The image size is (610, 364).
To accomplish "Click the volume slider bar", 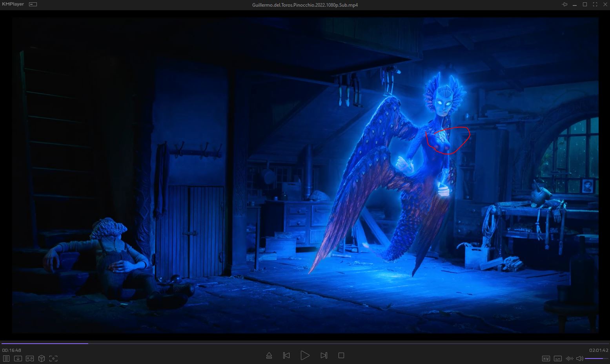I will (x=596, y=359).
